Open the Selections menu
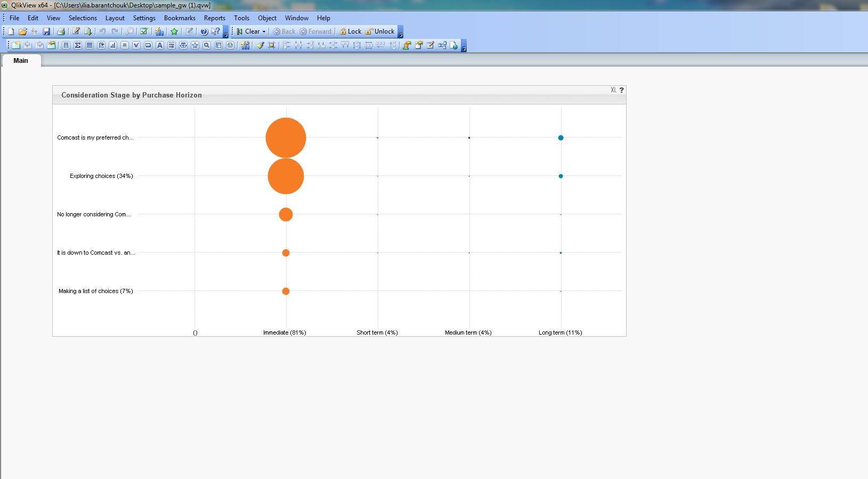Image resolution: width=868 pixels, height=479 pixels. (x=83, y=18)
